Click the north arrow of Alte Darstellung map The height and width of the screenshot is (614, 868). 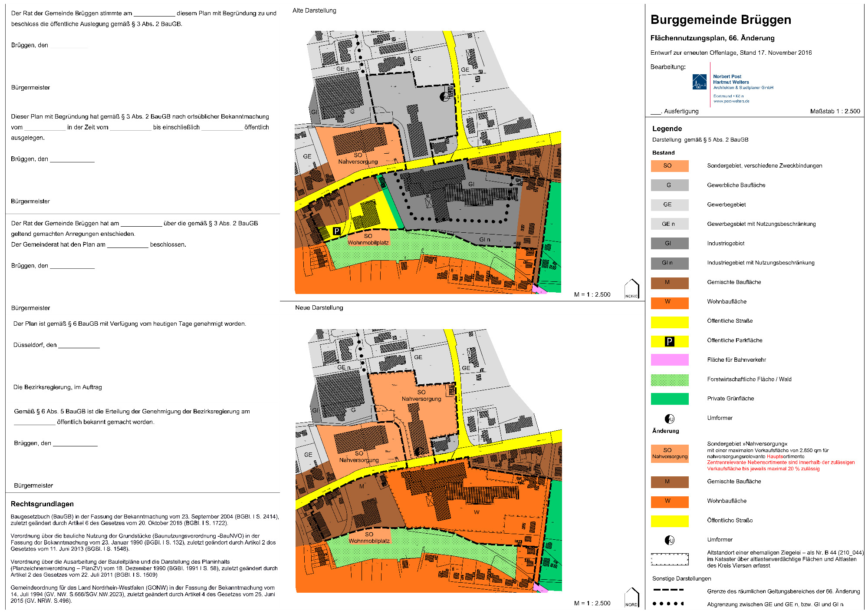click(631, 289)
